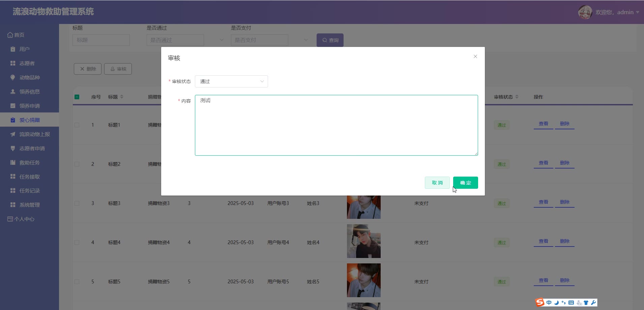Open the 审核状态 dropdown showing 通过
The height and width of the screenshot is (310, 644).
[231, 81]
